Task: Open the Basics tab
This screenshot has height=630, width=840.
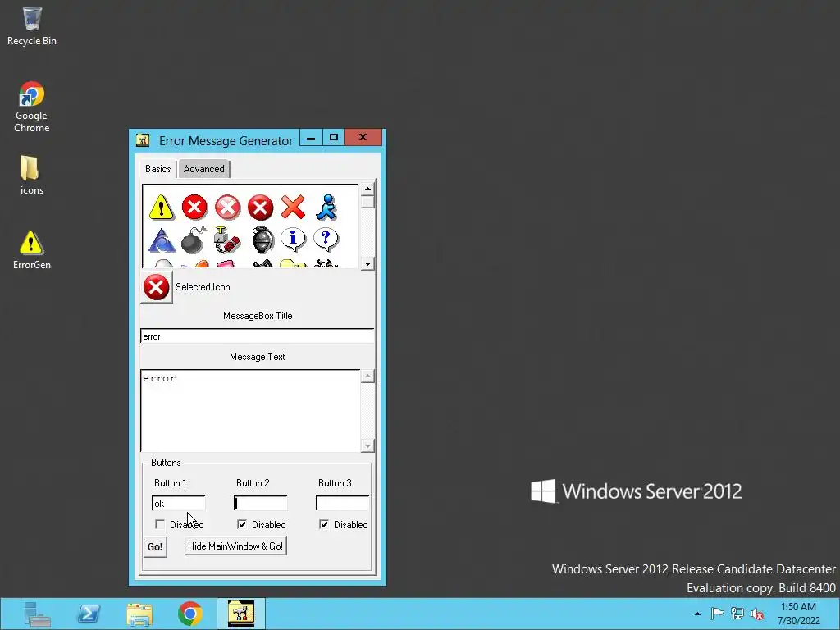Action: coord(158,169)
